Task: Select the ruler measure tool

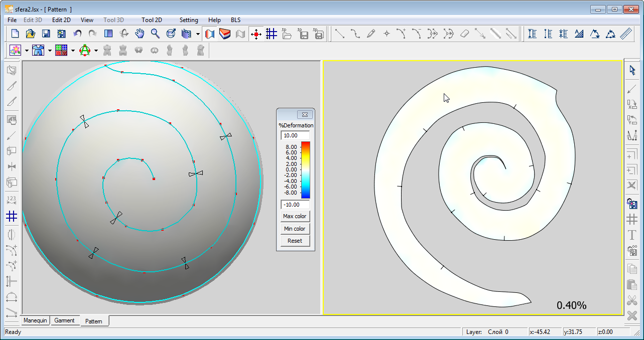Action: (626, 34)
